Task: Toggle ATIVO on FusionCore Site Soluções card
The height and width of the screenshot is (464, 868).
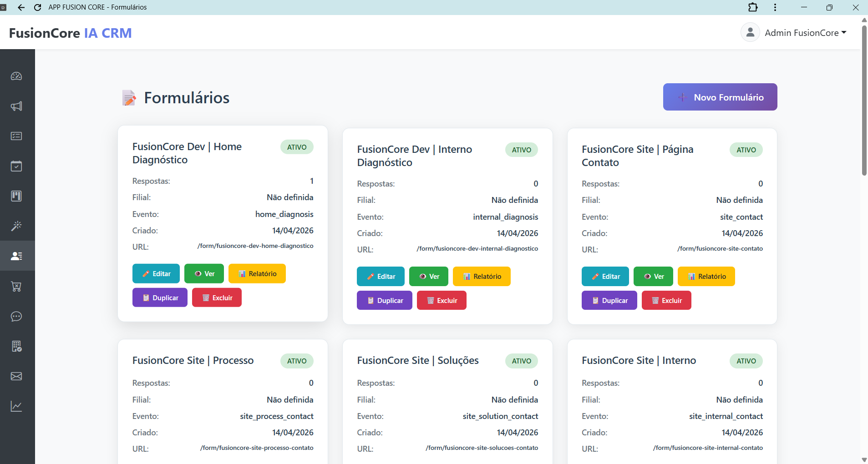Action: (x=521, y=361)
